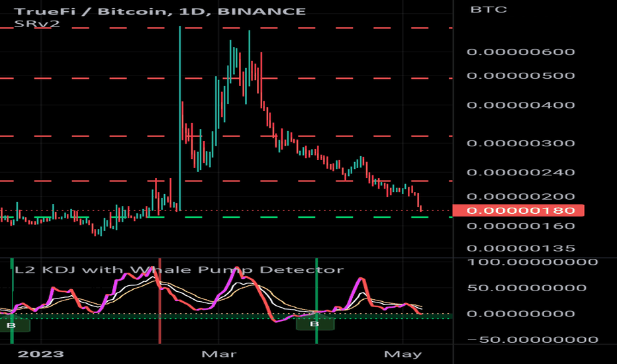
Task: Click the 0.00000000 indicator scale value
Action: pyautogui.click(x=520, y=314)
